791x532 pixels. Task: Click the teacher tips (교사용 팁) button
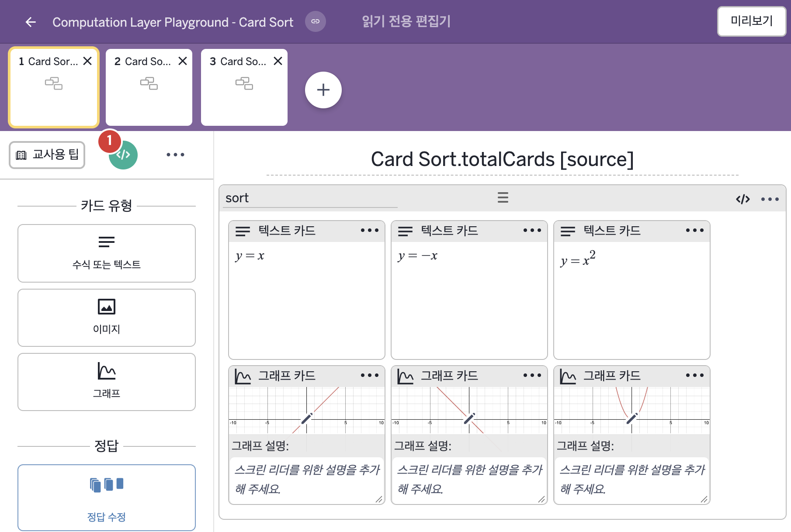coord(47,155)
